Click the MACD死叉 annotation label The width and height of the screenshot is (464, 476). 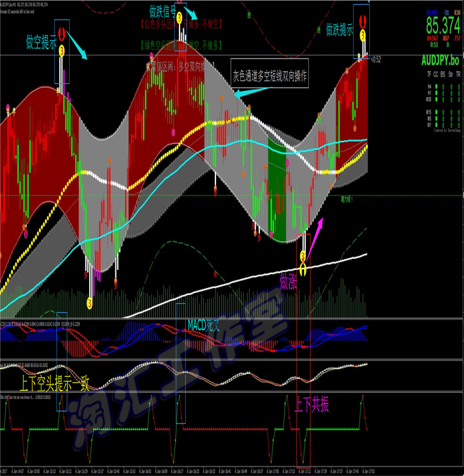pyautogui.click(x=203, y=325)
